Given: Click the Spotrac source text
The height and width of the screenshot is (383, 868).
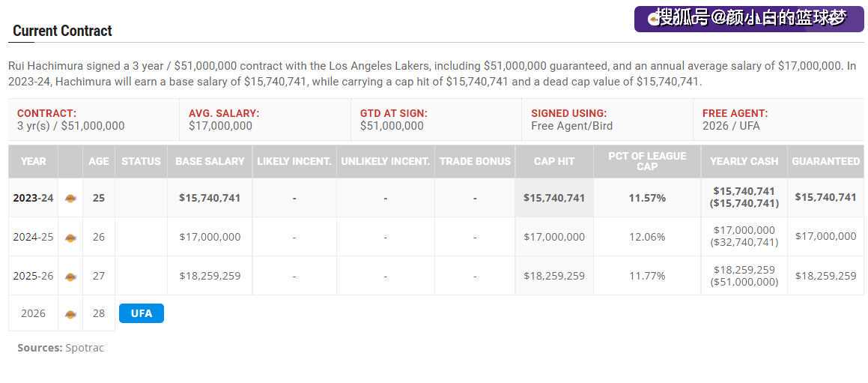Looking at the screenshot, I should click(x=84, y=348).
